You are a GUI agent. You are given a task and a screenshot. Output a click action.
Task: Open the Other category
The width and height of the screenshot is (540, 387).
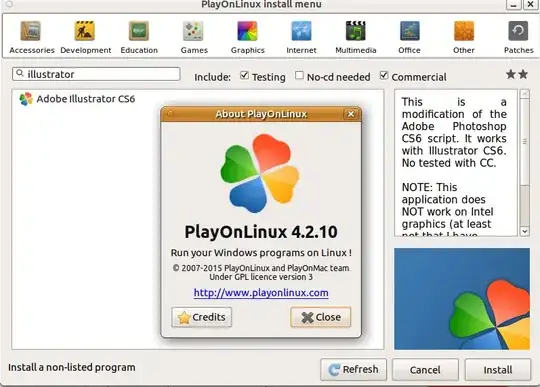pos(464,37)
